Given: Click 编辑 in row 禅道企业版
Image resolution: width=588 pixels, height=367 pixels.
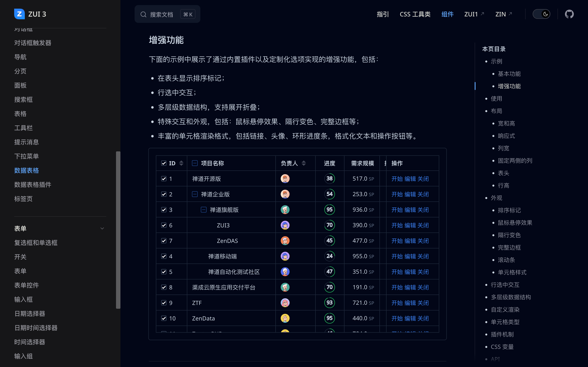Looking at the screenshot, I should point(410,194).
